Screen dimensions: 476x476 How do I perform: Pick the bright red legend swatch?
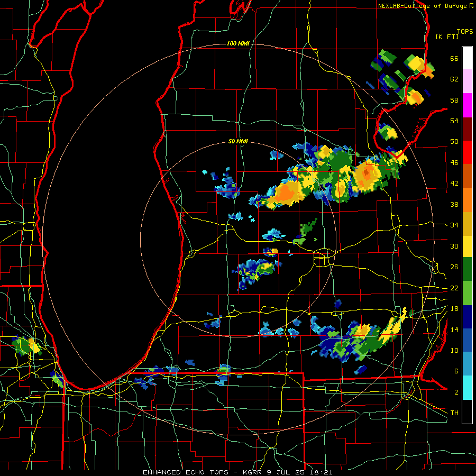coord(467,152)
